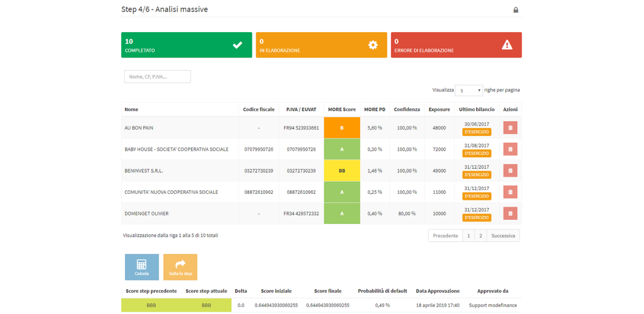Screen dimensions: 644x314
Task: Click the D'ESERCIZIO badge under 31/08/2017
Action: click(477, 153)
